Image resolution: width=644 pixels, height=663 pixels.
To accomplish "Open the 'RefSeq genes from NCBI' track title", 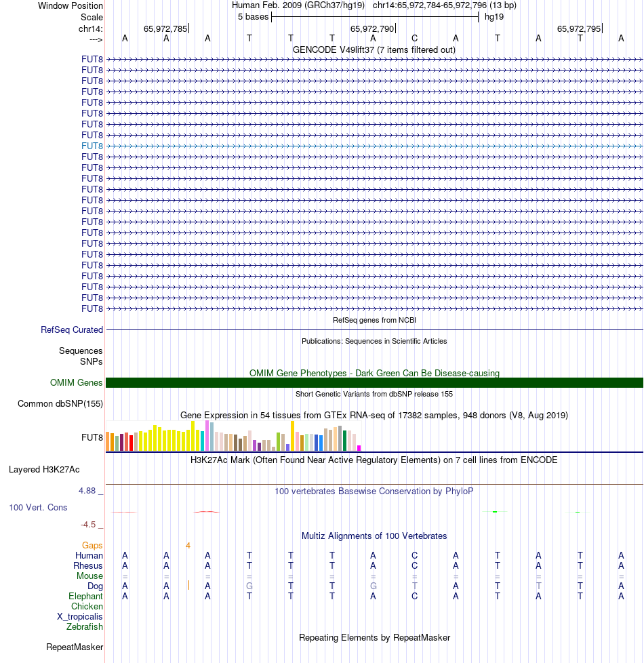I will point(374,320).
